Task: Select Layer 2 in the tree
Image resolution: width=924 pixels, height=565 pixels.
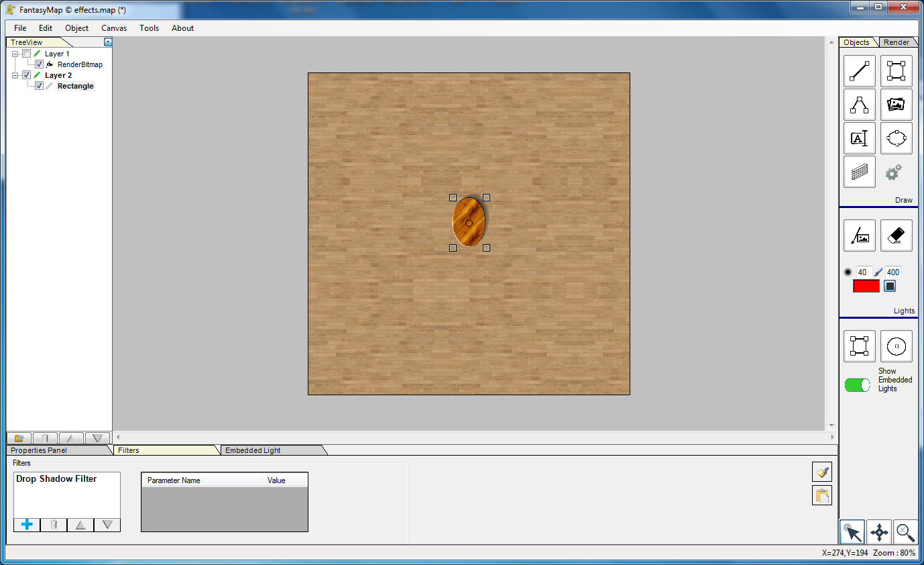Action: click(58, 75)
